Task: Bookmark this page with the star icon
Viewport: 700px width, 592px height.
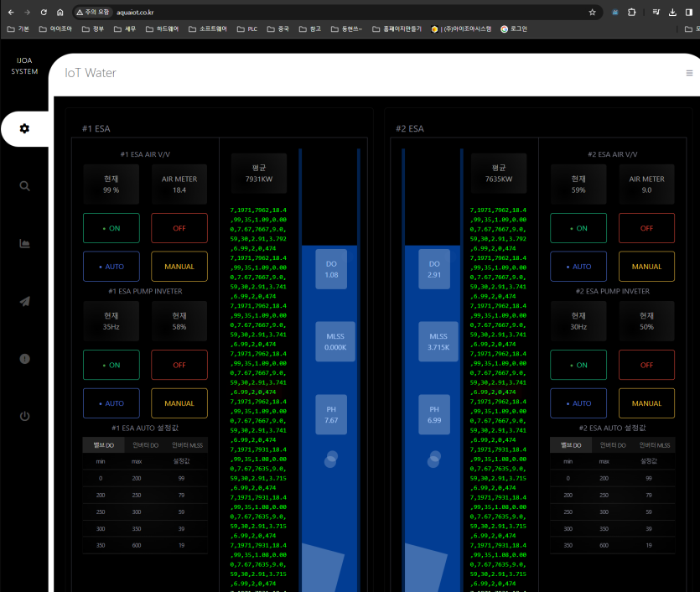Action: (x=592, y=13)
